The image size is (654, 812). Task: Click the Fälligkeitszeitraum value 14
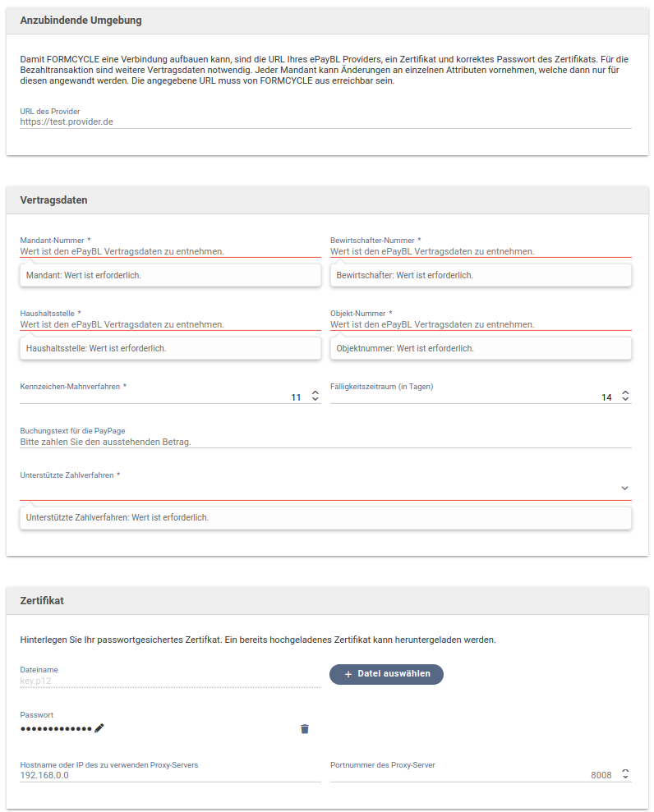tap(606, 397)
